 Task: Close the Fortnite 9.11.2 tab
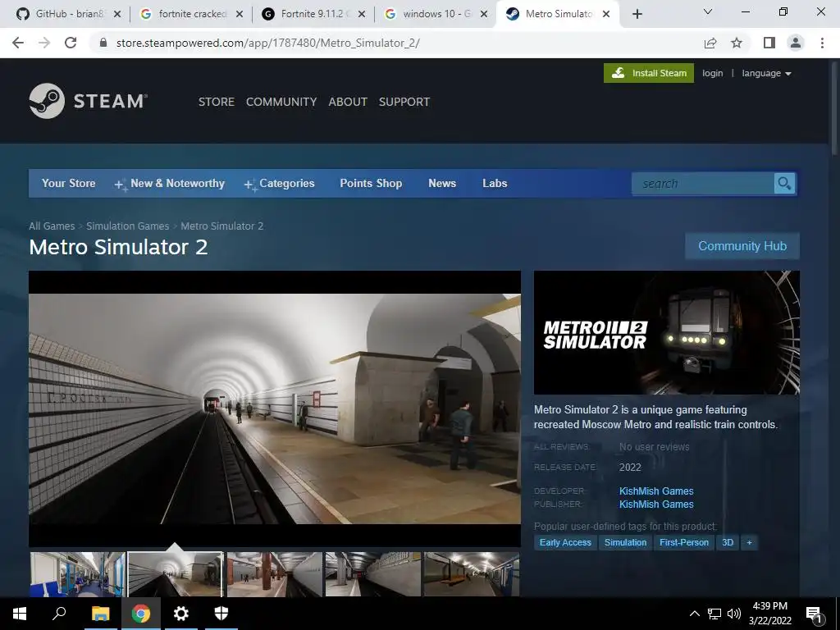[x=362, y=14]
